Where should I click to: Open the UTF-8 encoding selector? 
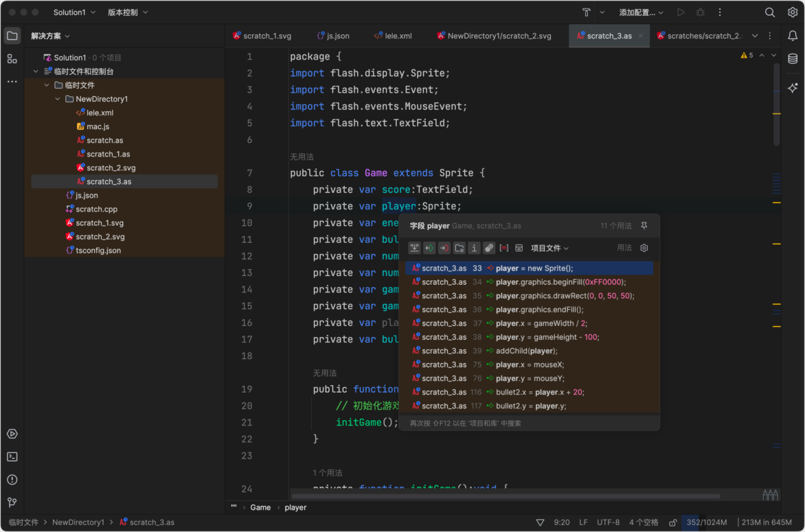pos(609,523)
